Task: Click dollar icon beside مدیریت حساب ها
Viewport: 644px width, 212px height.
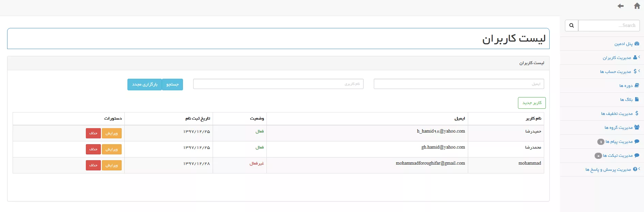Action: point(635,72)
